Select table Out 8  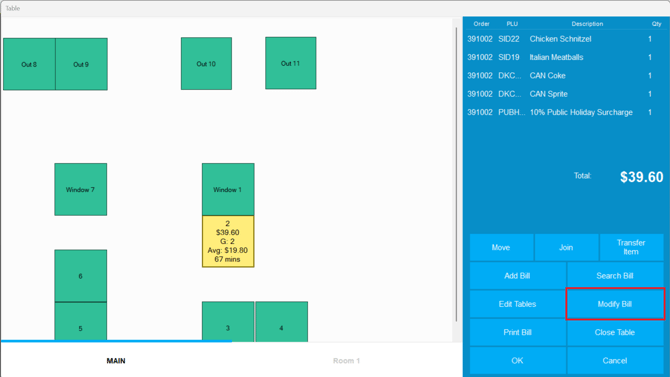click(29, 64)
